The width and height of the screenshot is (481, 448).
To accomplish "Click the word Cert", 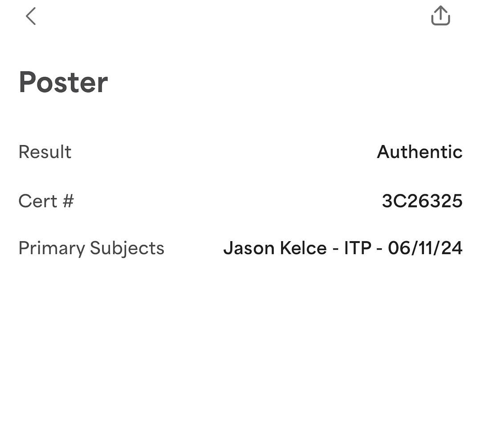I will (38, 201).
